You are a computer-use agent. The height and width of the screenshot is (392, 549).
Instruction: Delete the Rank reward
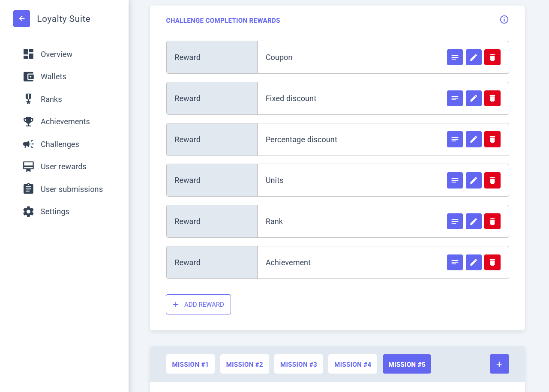[492, 221]
